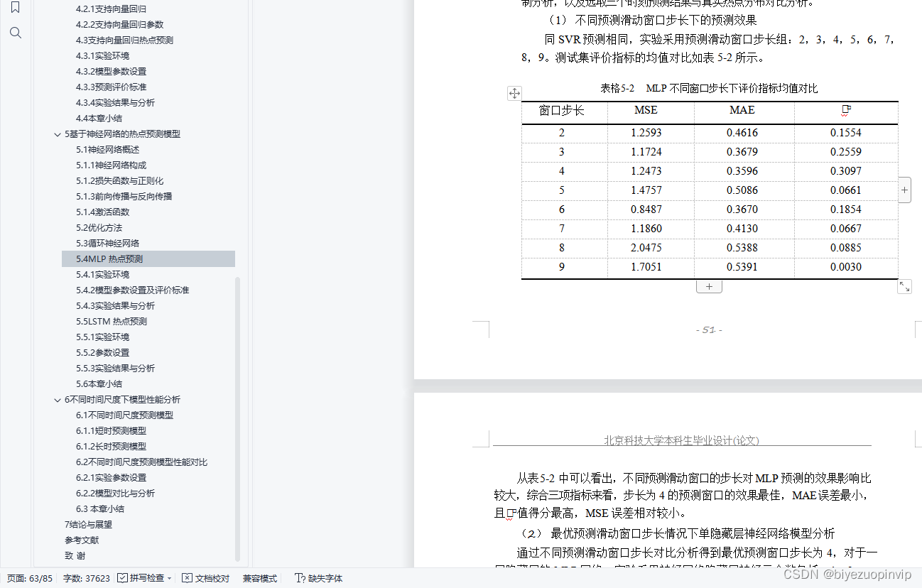Click the page count 页面: 63/85
The width and height of the screenshot is (922, 588).
pos(30,578)
